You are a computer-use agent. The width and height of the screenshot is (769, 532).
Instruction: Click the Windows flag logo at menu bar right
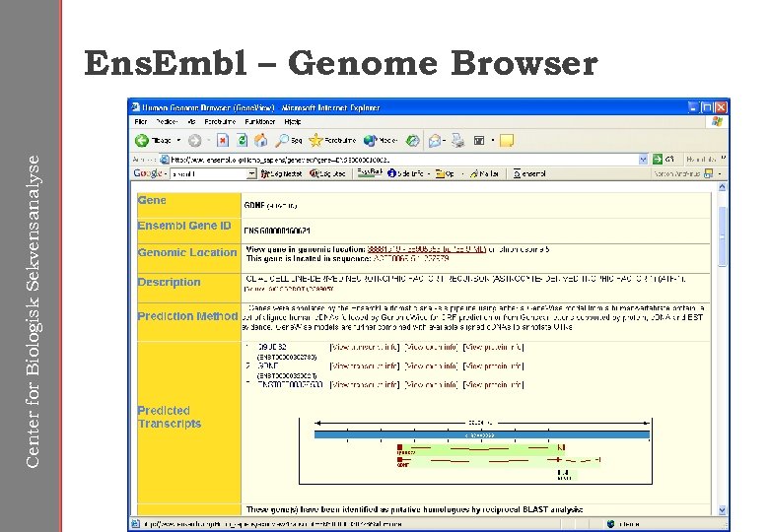point(717,121)
